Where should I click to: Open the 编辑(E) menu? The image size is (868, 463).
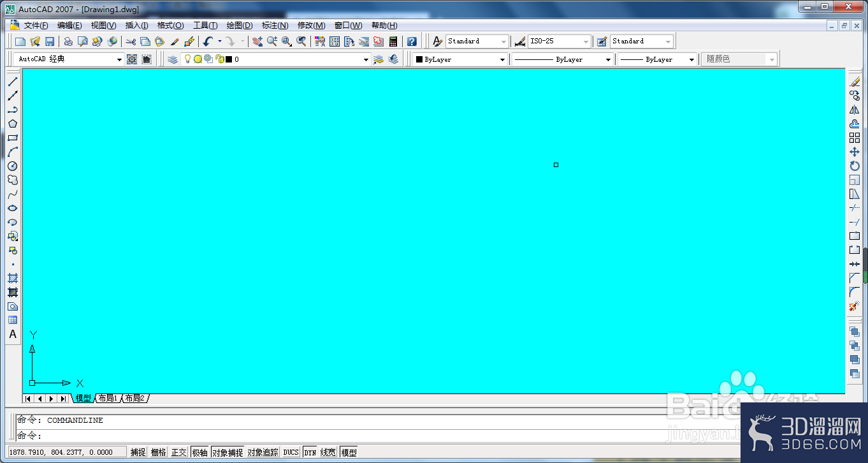pyautogui.click(x=69, y=26)
